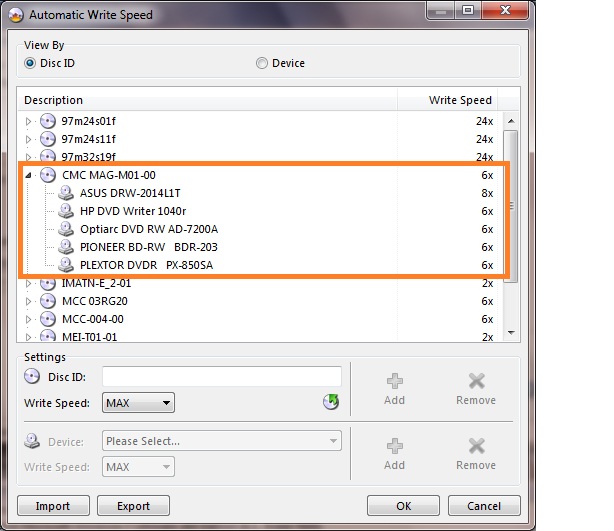Click the list scrollbar up arrow
Screen dimensions: 614x531
511,121
